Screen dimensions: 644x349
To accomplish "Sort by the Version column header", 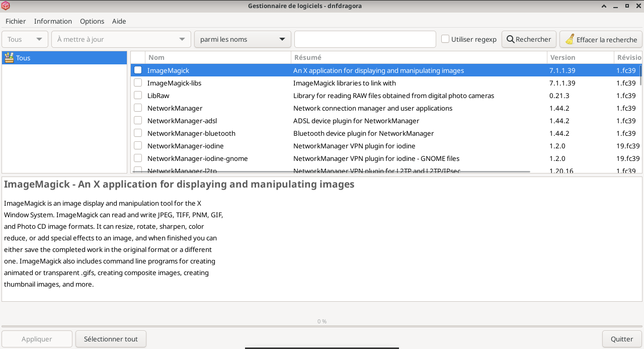I will click(581, 57).
